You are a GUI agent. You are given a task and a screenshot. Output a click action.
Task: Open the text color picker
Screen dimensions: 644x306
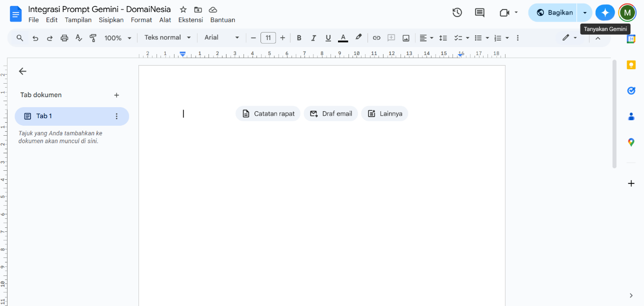pyautogui.click(x=342, y=38)
